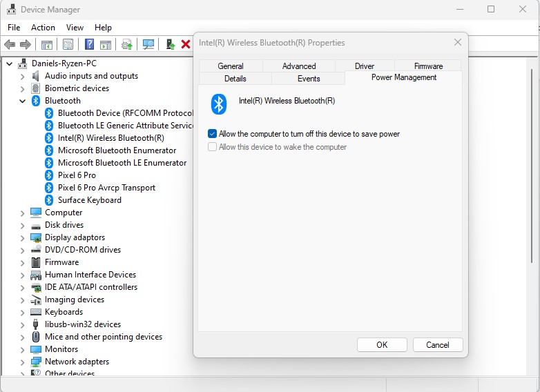Click the Add driver icon with green arrow
The width and height of the screenshot is (540, 392).
170,44
